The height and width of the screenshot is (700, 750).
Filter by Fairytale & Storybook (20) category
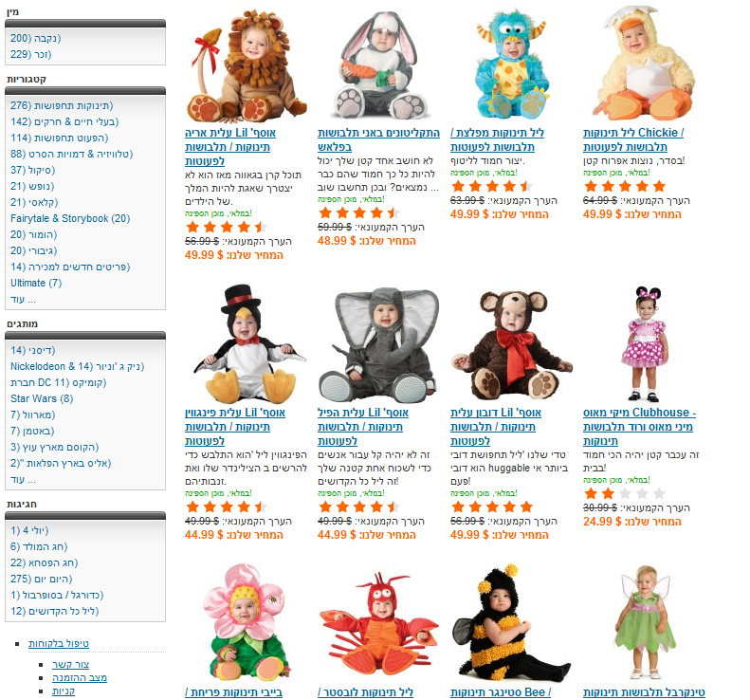70,219
